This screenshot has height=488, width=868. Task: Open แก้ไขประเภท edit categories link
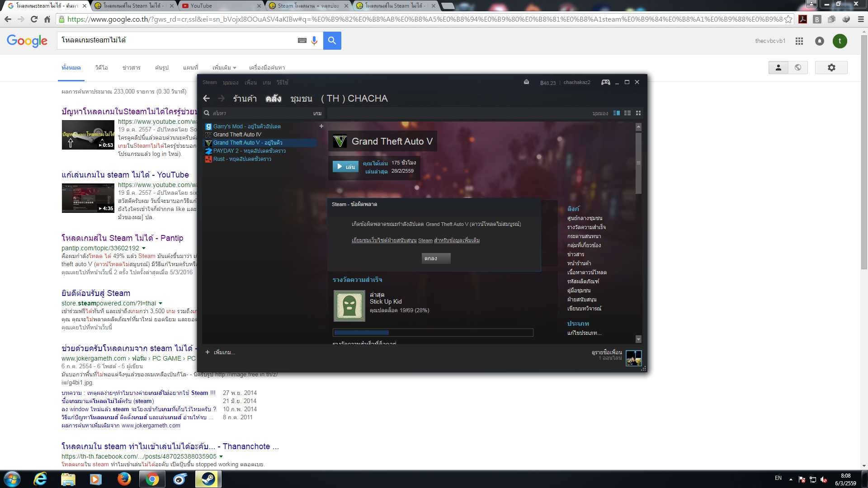(584, 333)
